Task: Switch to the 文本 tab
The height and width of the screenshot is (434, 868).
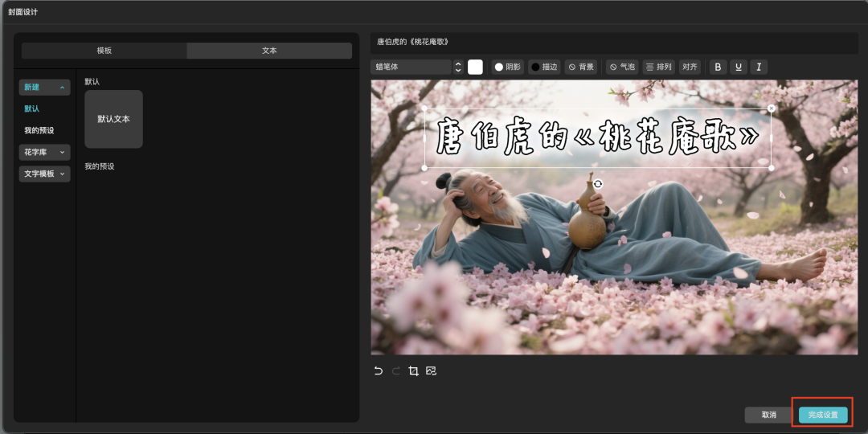Action: click(x=269, y=51)
